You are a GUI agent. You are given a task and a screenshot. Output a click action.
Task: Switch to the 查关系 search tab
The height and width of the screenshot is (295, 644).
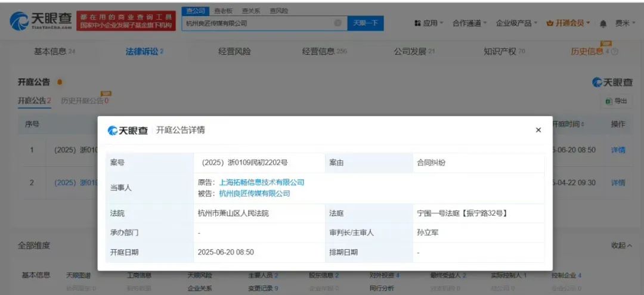coord(251,11)
